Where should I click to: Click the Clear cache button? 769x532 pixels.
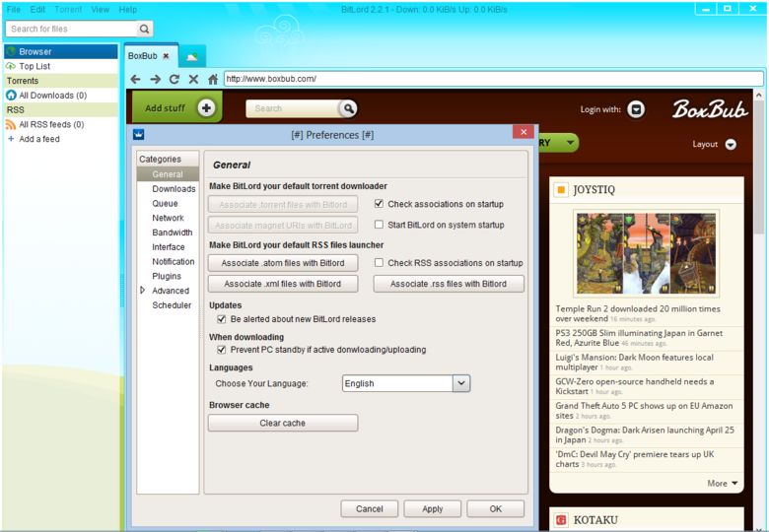[283, 423]
